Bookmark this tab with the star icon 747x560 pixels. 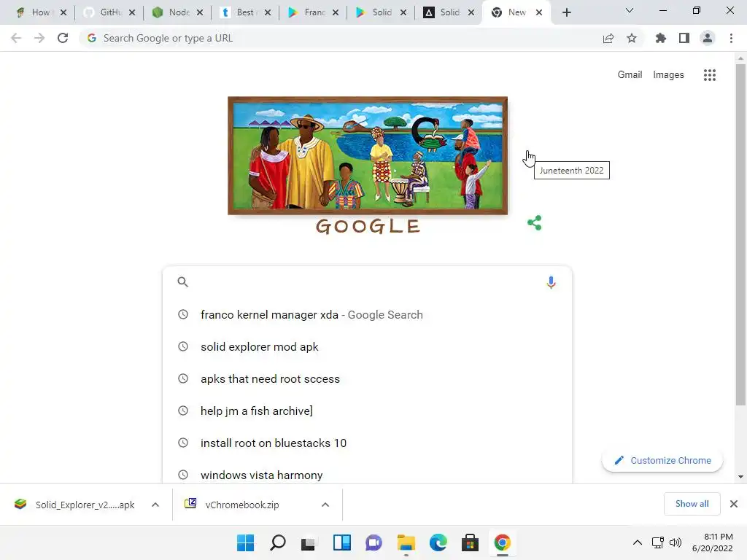tap(632, 38)
